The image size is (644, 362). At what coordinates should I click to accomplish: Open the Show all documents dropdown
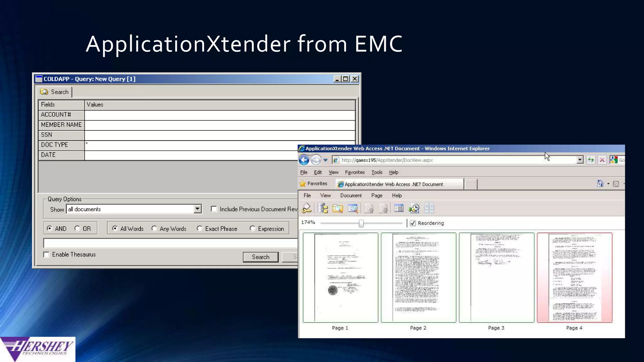coord(197,209)
